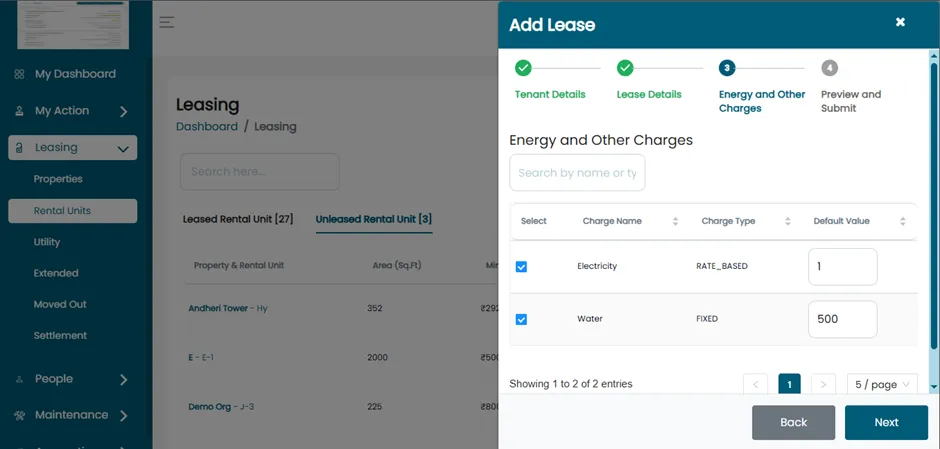Click the Maintenance tools icon
940x449 pixels.
[19, 415]
